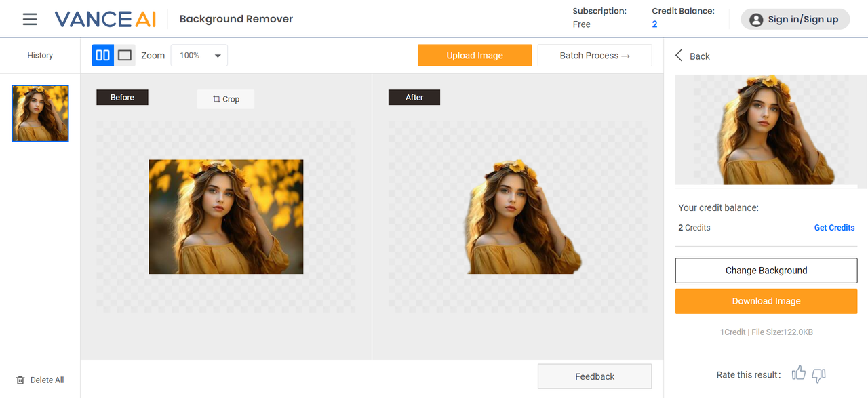
Task: Click the Before original image
Action: coord(226,217)
